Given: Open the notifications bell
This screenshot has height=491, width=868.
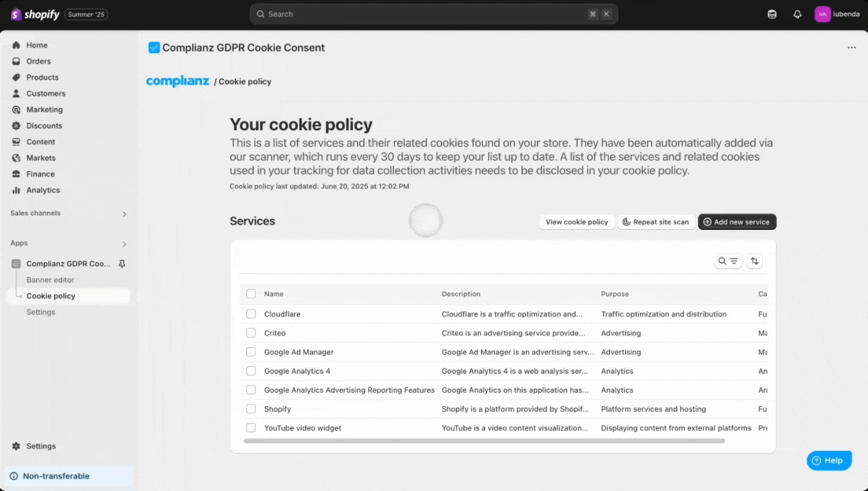Looking at the screenshot, I should point(797,14).
